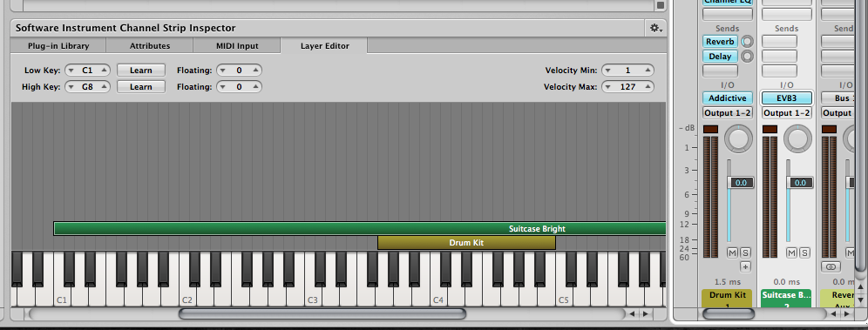Viewport: 868px width, 330px height.
Task: Solo the Suitcase Bright channel strip
Action: point(804,253)
